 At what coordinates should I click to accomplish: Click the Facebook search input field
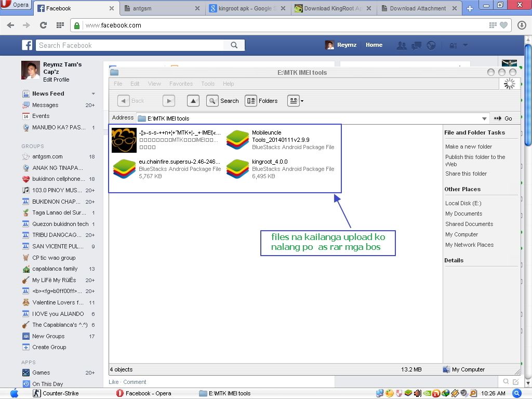pyautogui.click(x=130, y=45)
